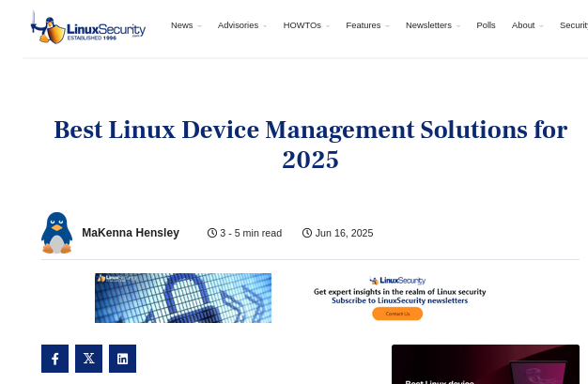Share article on Facebook

tap(54, 359)
